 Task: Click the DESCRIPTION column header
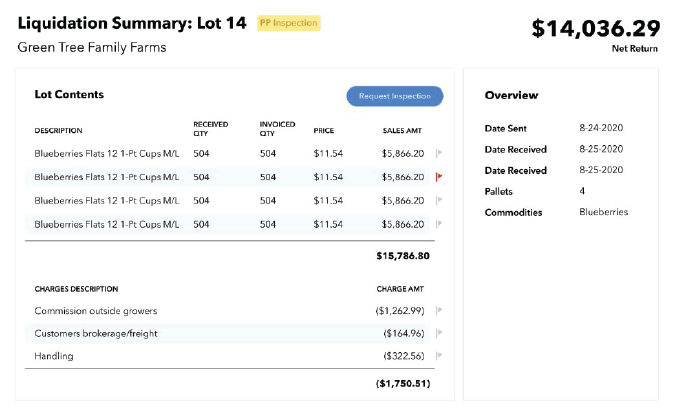(58, 131)
